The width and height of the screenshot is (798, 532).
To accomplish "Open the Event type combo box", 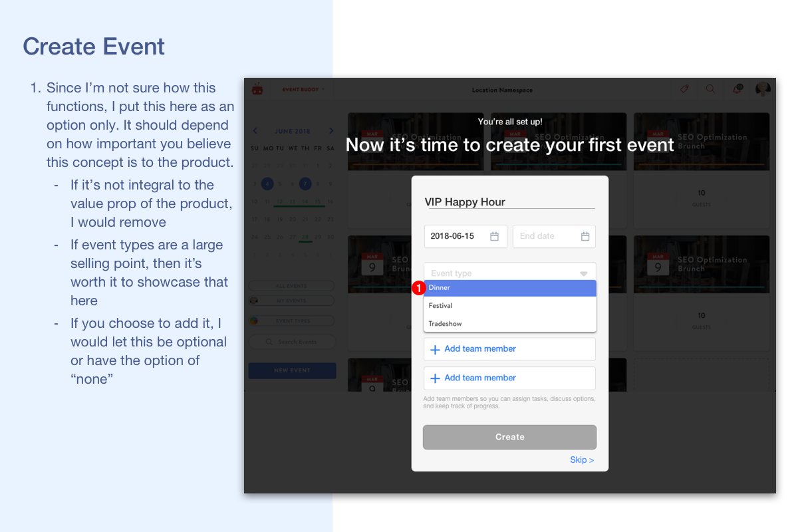I will pyautogui.click(x=510, y=271).
